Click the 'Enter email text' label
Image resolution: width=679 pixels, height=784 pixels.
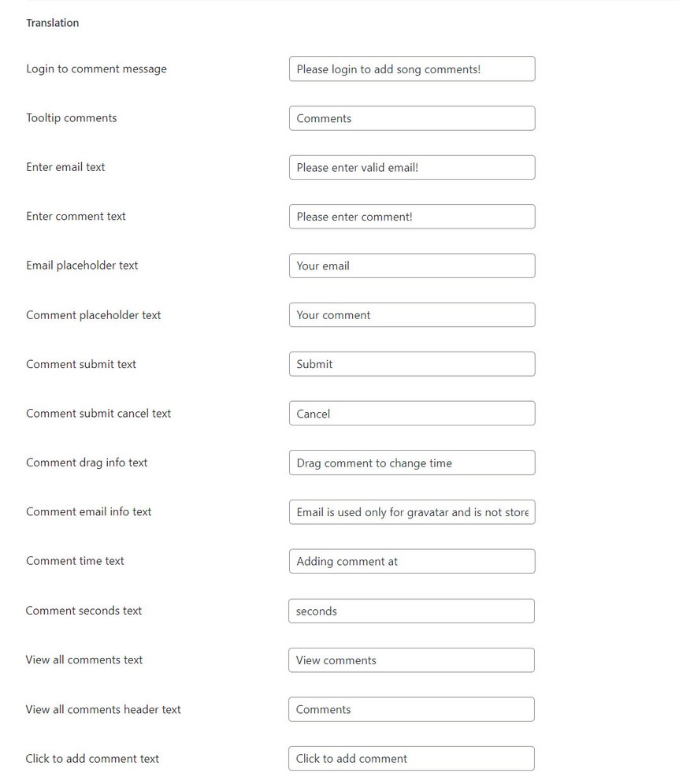65,167
